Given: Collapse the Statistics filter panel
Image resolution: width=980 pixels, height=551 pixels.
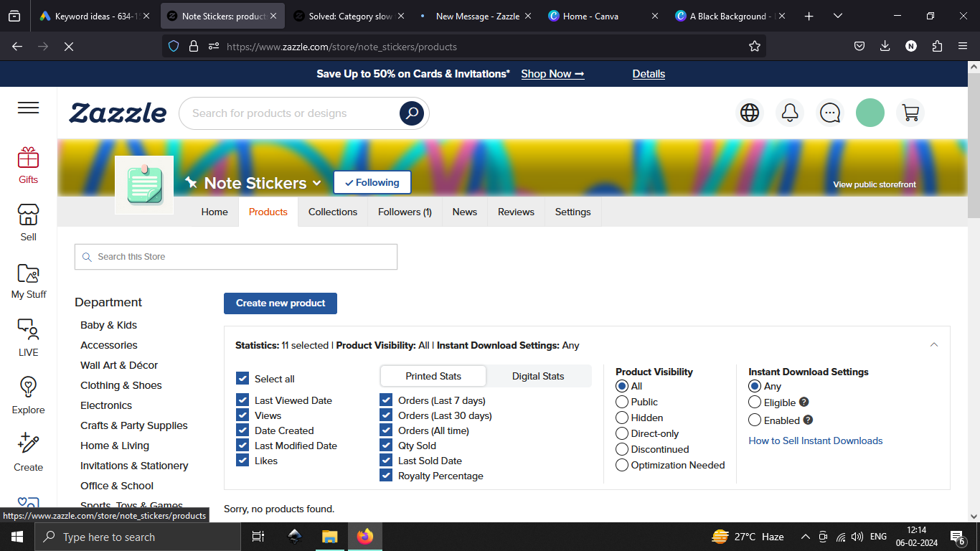Looking at the screenshot, I should pyautogui.click(x=934, y=345).
